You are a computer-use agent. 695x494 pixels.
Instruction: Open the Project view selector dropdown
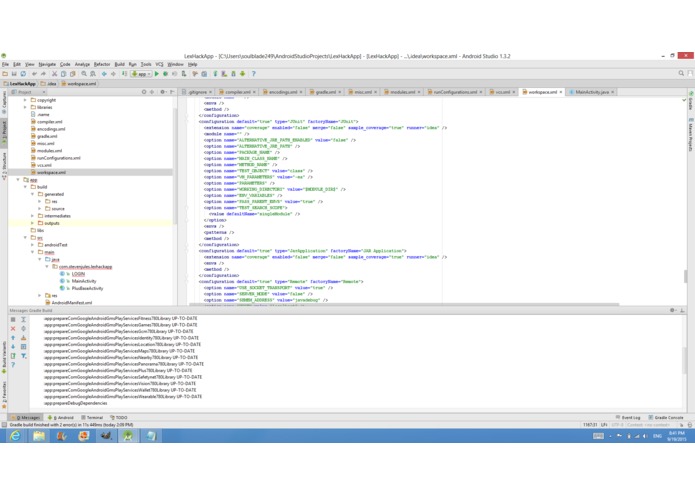(x=28, y=92)
